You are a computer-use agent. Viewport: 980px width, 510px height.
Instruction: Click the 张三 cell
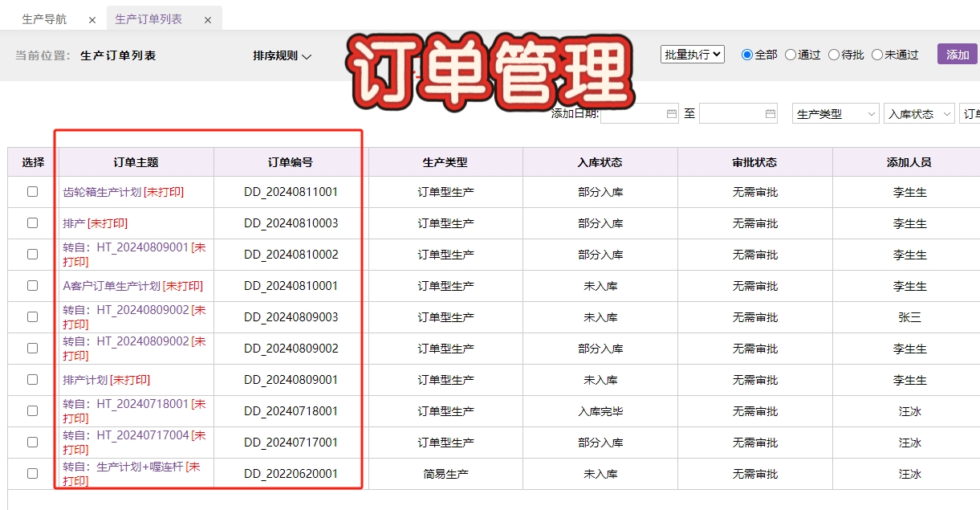tap(909, 317)
